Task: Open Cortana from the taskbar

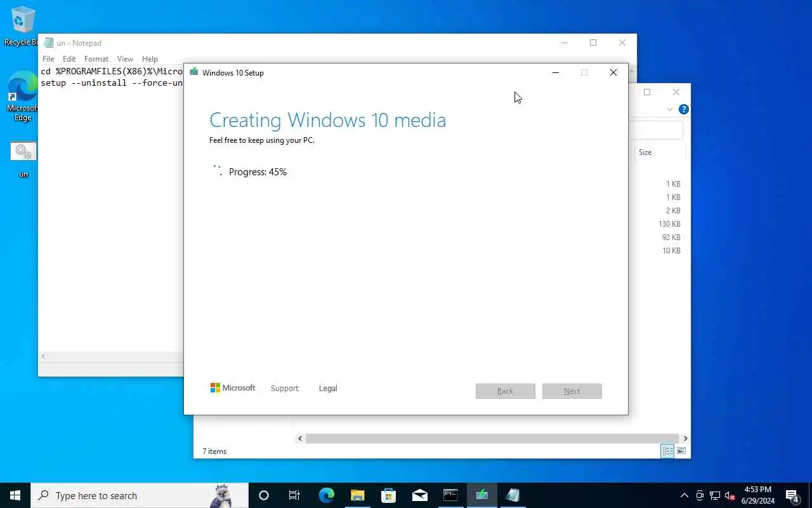Action: (264, 495)
